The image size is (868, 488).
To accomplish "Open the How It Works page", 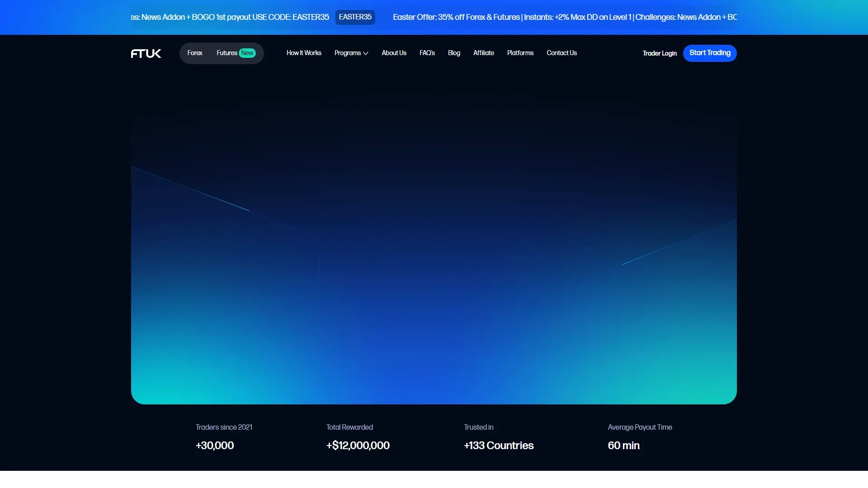I will point(303,53).
